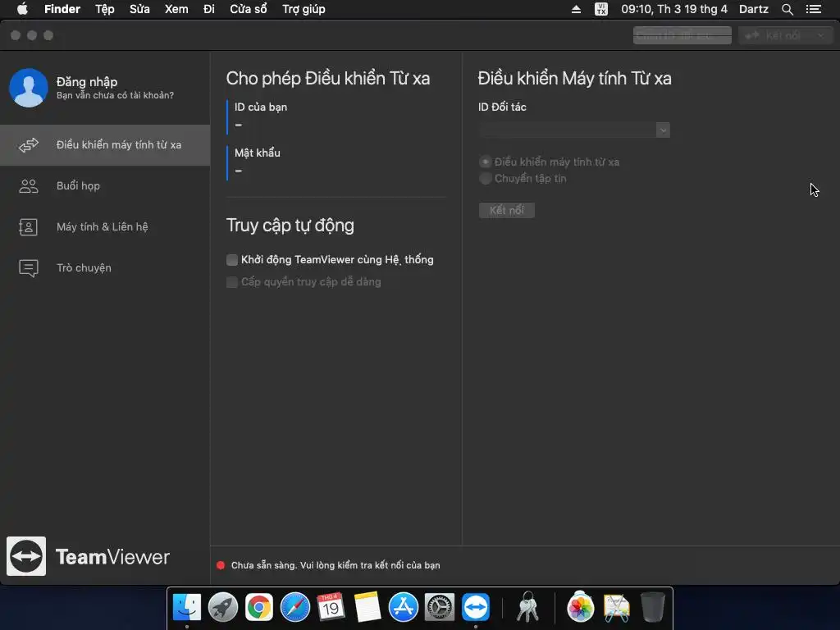Open the Trợ giúp menu
This screenshot has height=630, width=840.
click(x=304, y=9)
